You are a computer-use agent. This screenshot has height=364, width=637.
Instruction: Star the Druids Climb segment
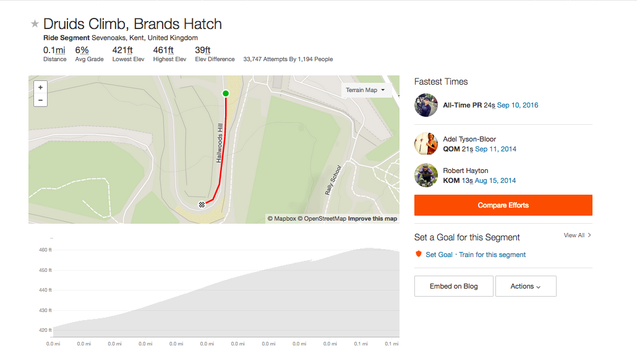(35, 24)
